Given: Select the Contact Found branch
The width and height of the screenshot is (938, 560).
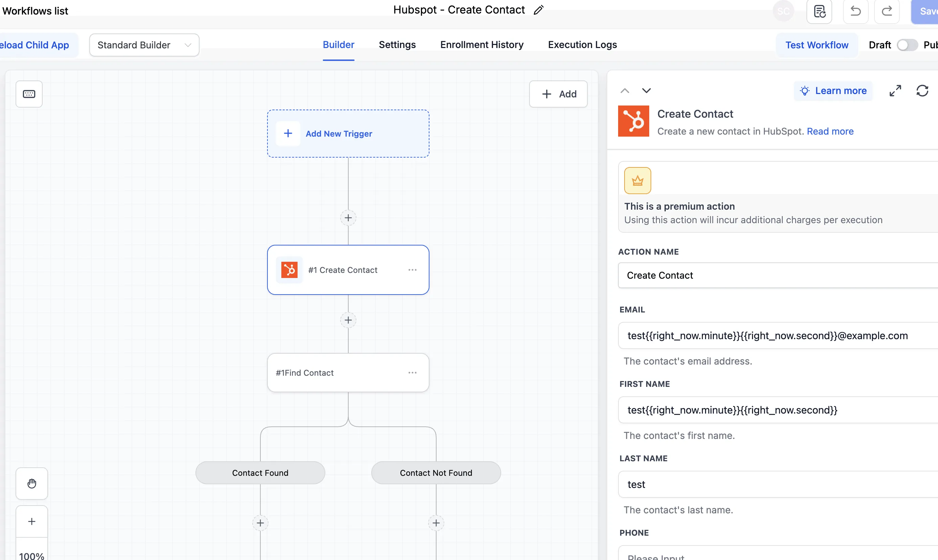Looking at the screenshot, I should pos(260,472).
